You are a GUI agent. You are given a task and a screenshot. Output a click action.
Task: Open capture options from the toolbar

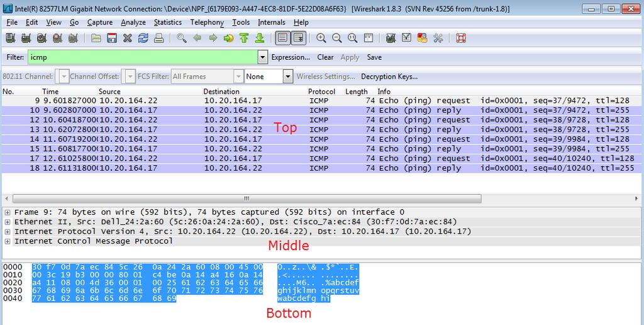[26, 38]
